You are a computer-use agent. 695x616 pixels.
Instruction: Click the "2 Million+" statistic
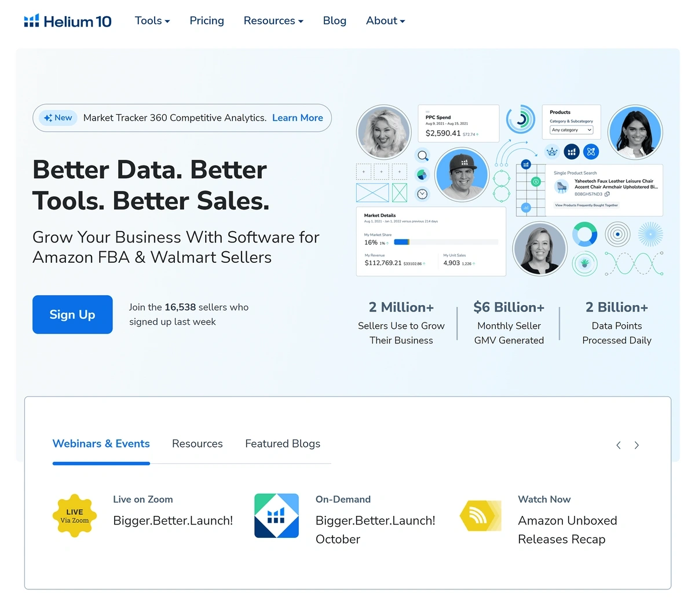click(x=401, y=307)
